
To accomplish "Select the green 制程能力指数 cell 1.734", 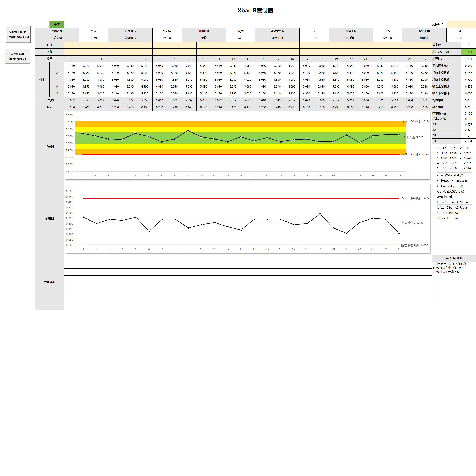I will (x=468, y=52).
